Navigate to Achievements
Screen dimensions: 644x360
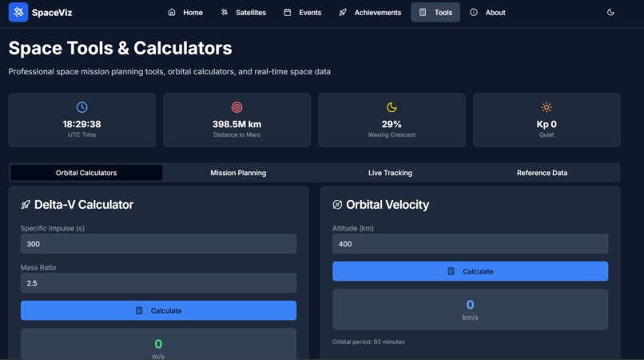pos(370,12)
